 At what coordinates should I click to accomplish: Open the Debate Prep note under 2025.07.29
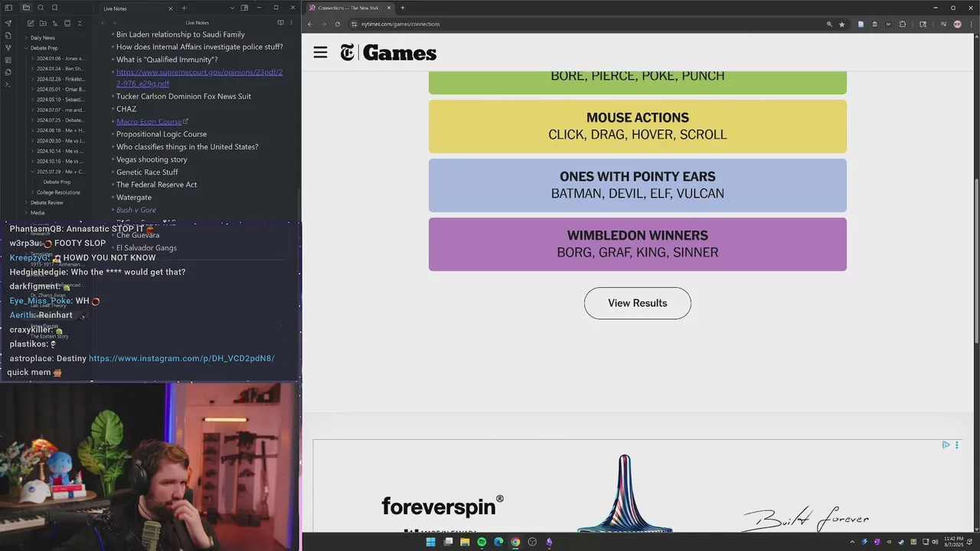[x=57, y=182]
